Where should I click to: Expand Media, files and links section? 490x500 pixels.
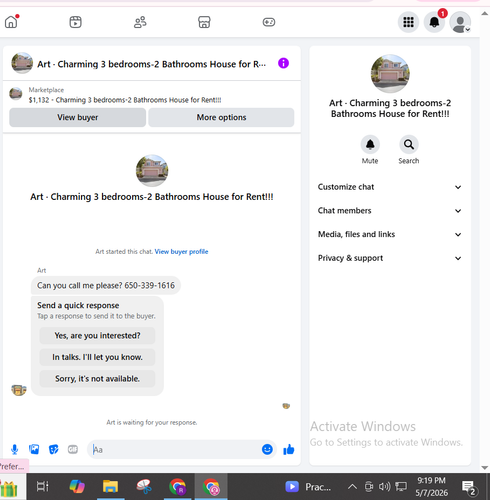pyautogui.click(x=390, y=234)
